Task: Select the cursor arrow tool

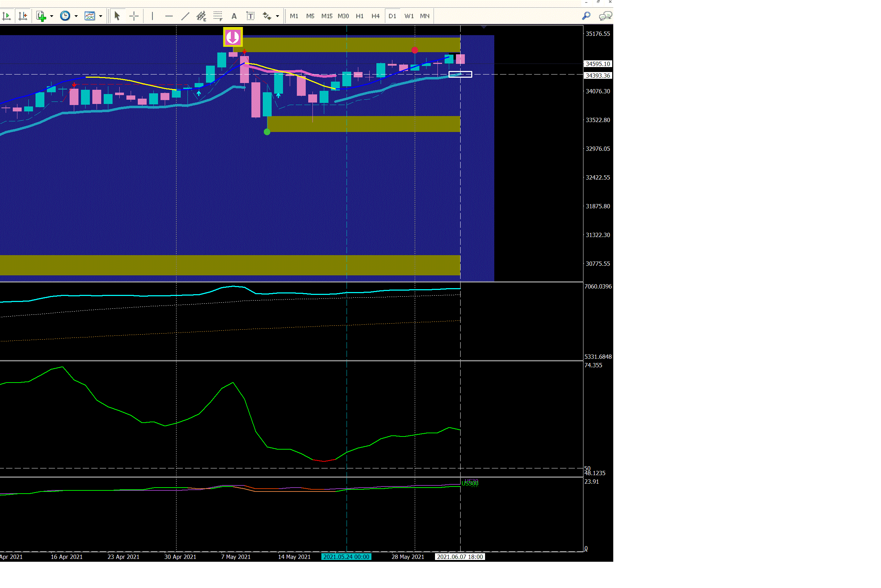Action: tap(117, 16)
